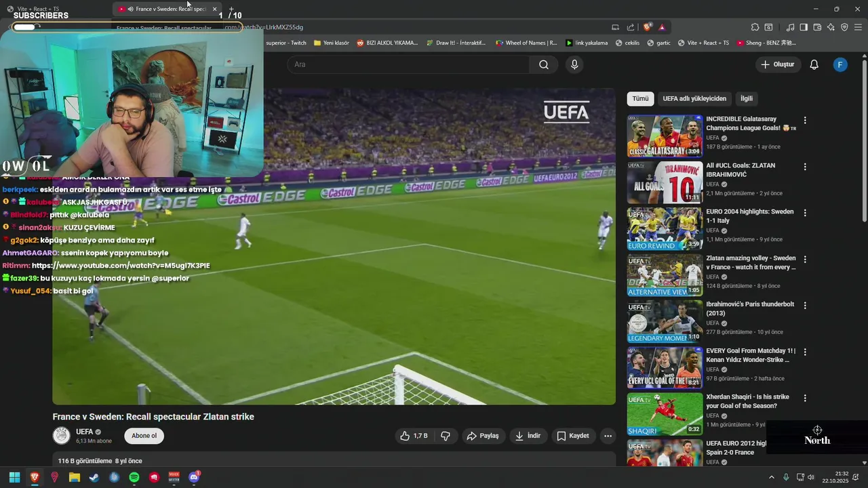Like the video with thumbs up
Viewport: 868px width, 488px height.
pyautogui.click(x=414, y=436)
